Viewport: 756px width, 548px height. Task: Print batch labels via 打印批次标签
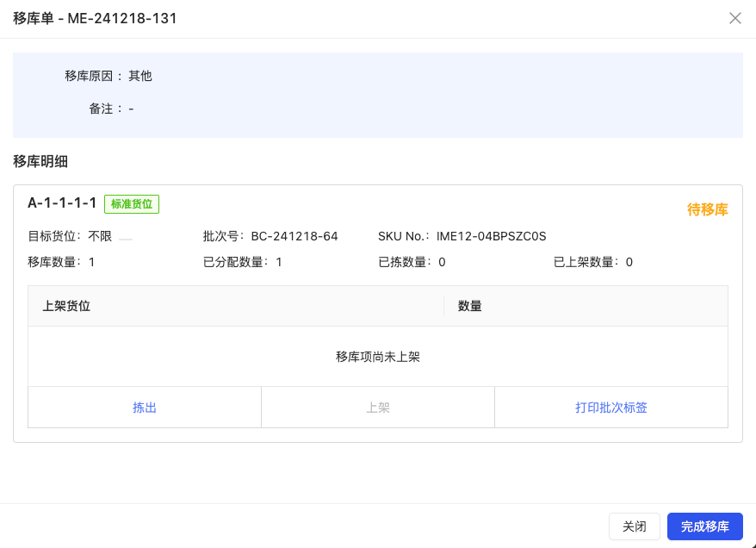click(610, 408)
